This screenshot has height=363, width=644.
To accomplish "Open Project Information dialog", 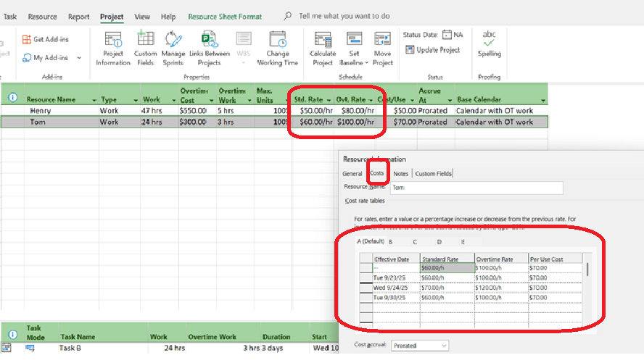I will 113,49.
